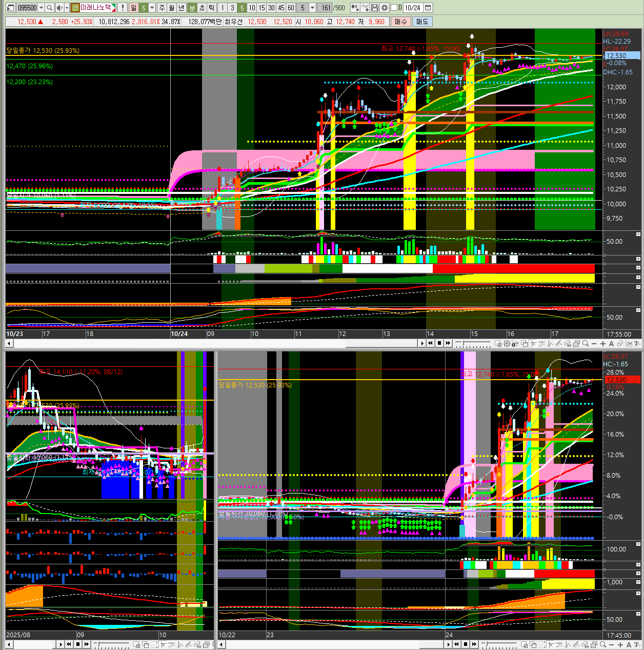This screenshot has width=644, height=650.
Task: Toggle the 신 credit marker beside the stock name
Action: point(75,8)
